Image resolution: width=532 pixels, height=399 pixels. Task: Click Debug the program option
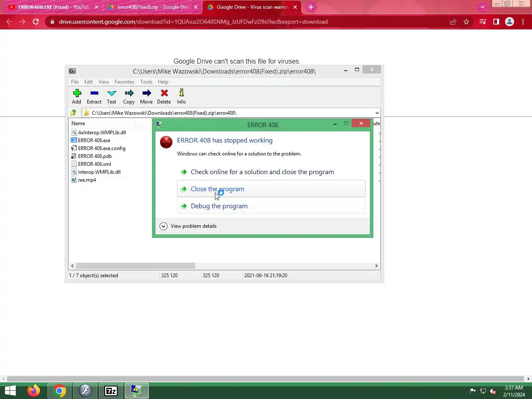pyautogui.click(x=271, y=206)
